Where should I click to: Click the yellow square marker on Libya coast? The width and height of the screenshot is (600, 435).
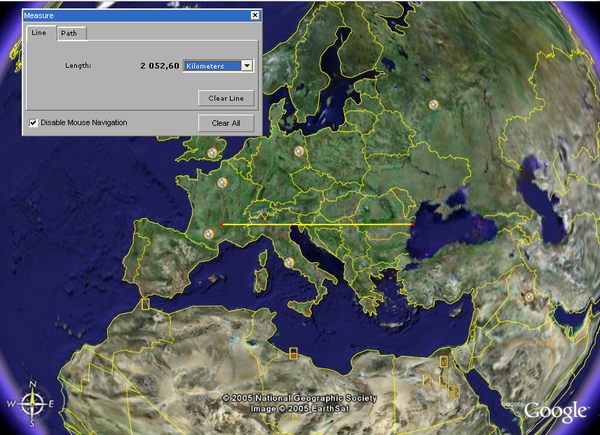293,353
